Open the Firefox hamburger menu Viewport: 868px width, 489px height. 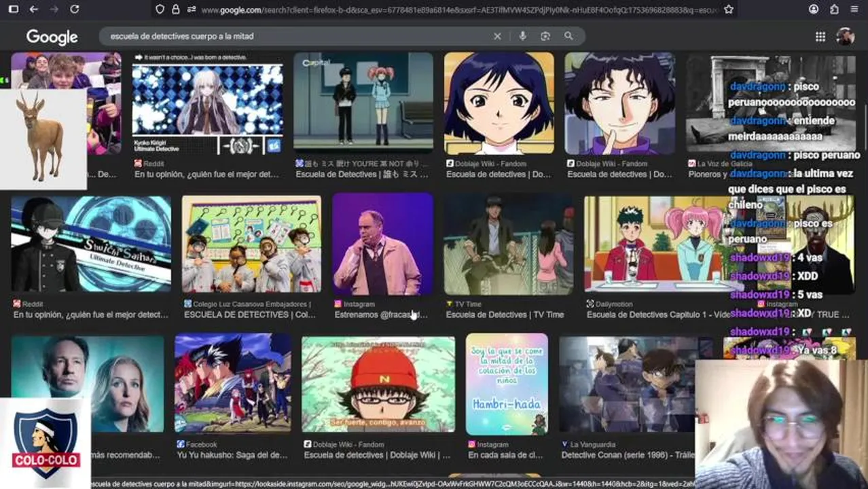point(854,10)
